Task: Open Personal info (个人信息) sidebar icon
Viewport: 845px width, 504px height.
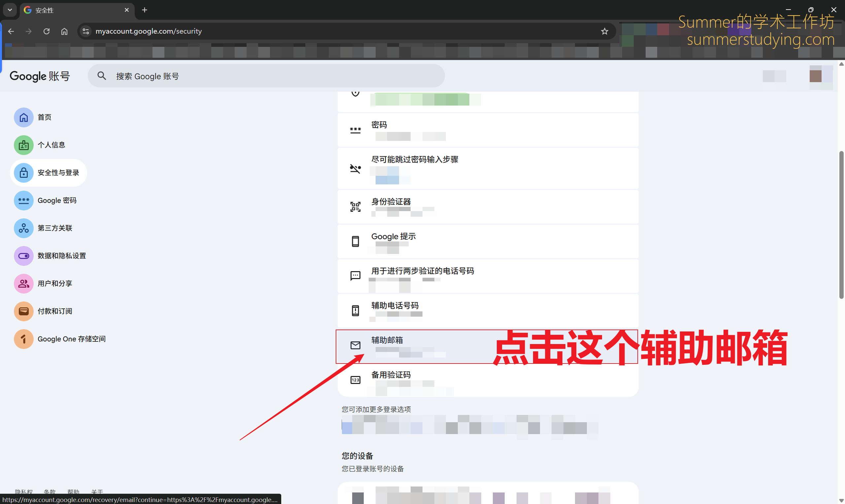Action: [x=23, y=145]
